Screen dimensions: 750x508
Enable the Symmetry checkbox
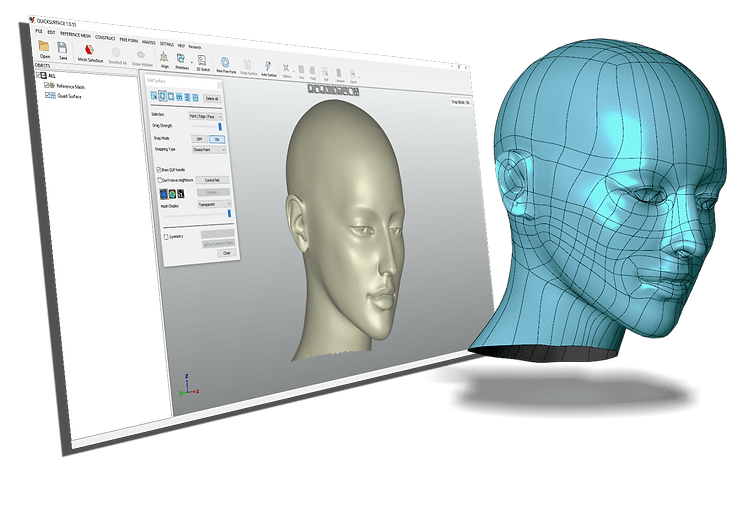pyautogui.click(x=166, y=236)
